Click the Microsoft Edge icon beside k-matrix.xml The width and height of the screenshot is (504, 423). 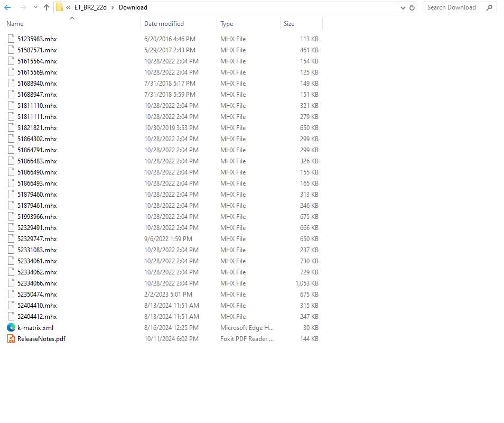(x=11, y=327)
